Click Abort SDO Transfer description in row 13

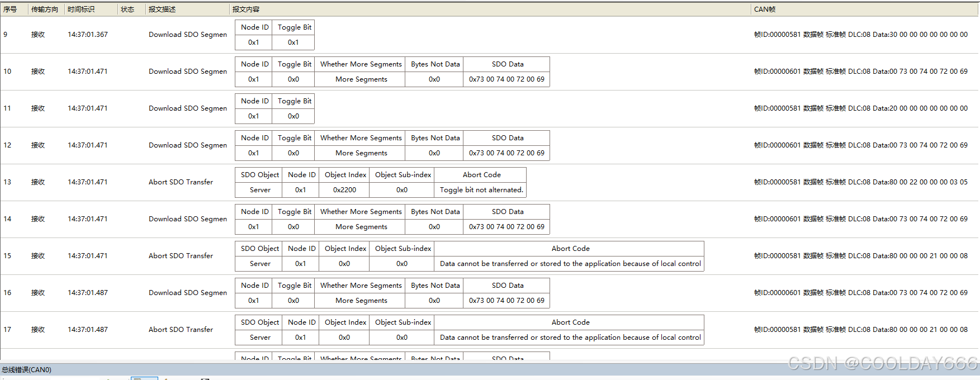click(x=181, y=182)
